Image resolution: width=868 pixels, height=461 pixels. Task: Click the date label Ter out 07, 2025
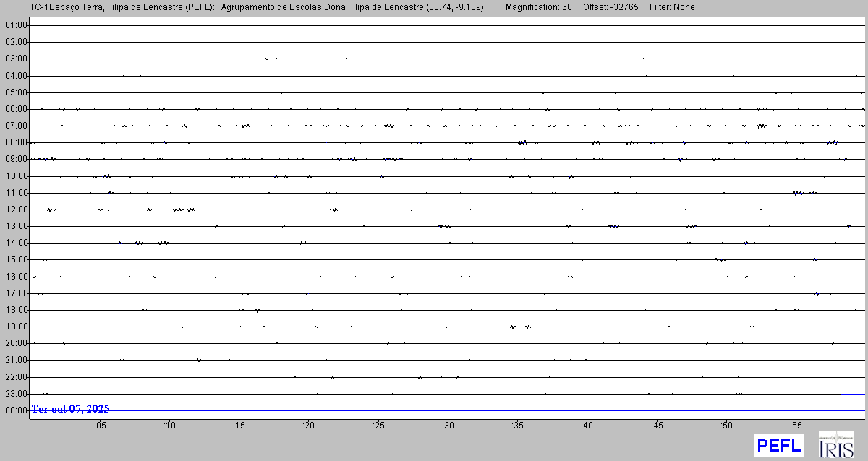pyautogui.click(x=70, y=409)
